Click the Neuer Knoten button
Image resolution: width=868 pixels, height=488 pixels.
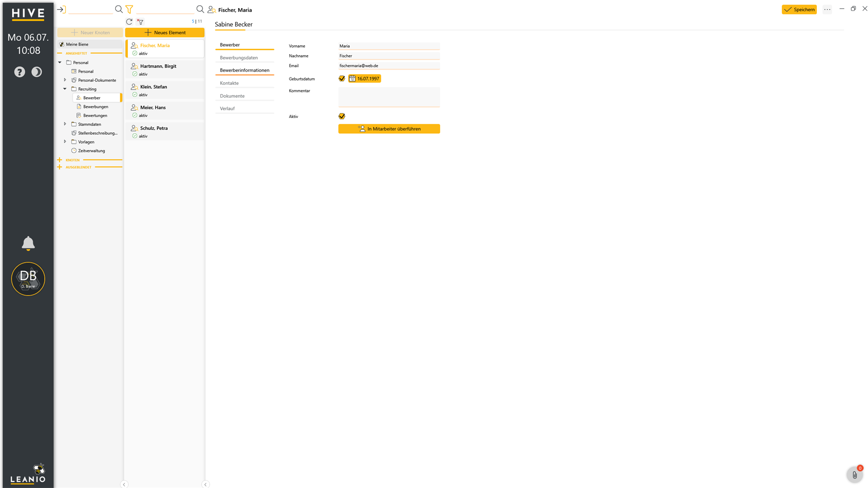[90, 33]
